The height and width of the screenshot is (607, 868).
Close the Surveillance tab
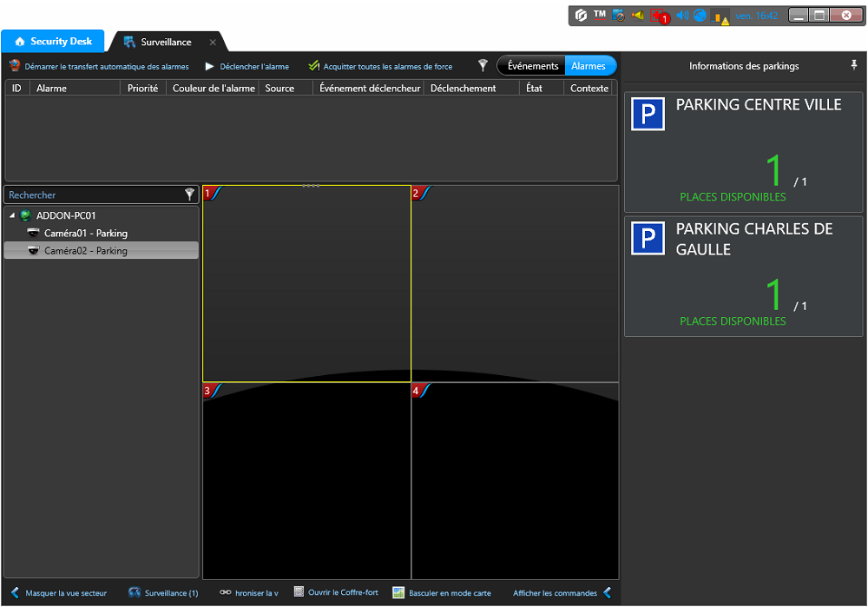coord(213,43)
